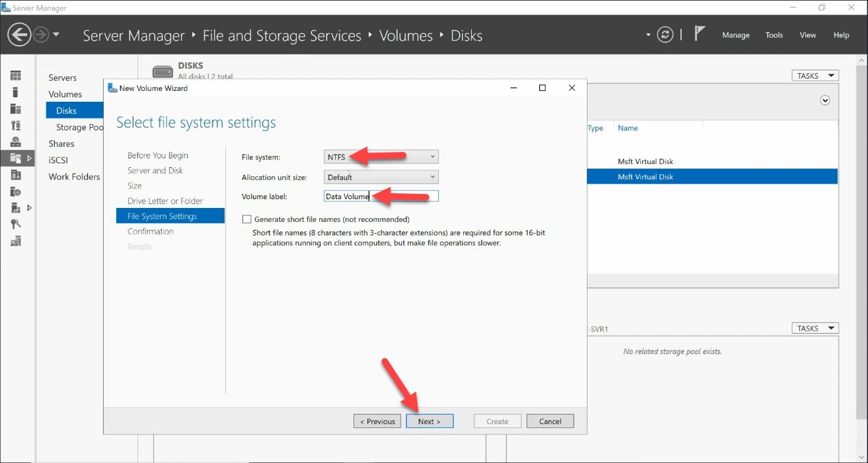Select the globe server role icon in left rail
This screenshot has width=868, height=463.
pyautogui.click(x=16, y=142)
